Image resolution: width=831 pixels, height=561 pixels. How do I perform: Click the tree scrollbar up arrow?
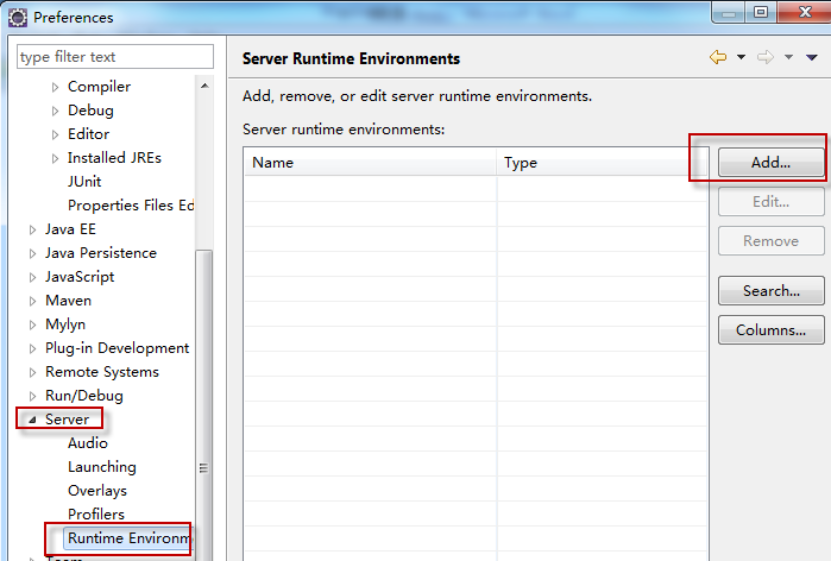click(205, 86)
